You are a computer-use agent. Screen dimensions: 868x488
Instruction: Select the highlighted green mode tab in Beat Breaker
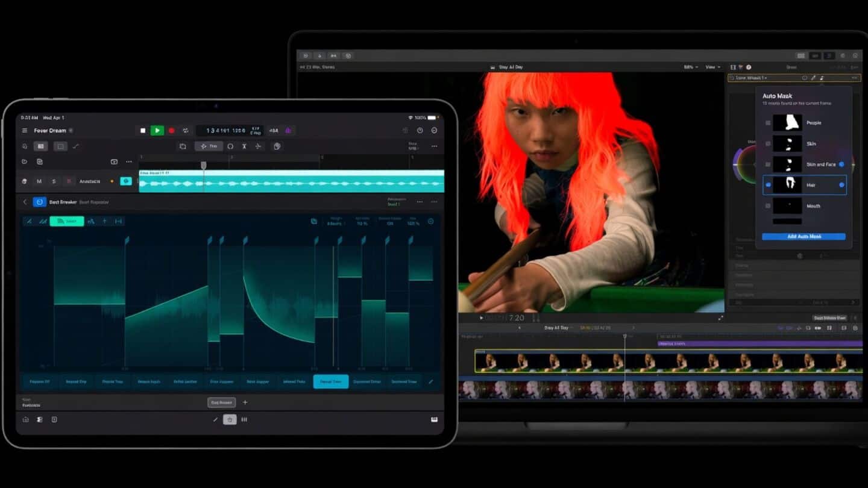click(66, 221)
